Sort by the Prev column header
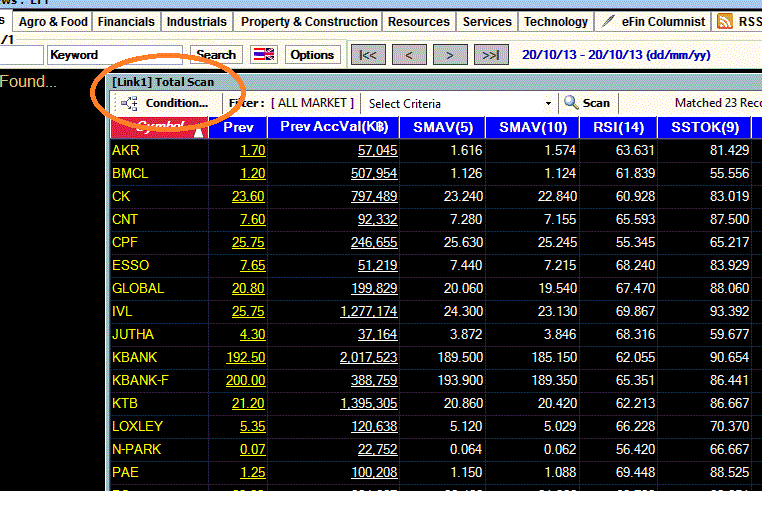The width and height of the screenshot is (762, 530). 238,127
